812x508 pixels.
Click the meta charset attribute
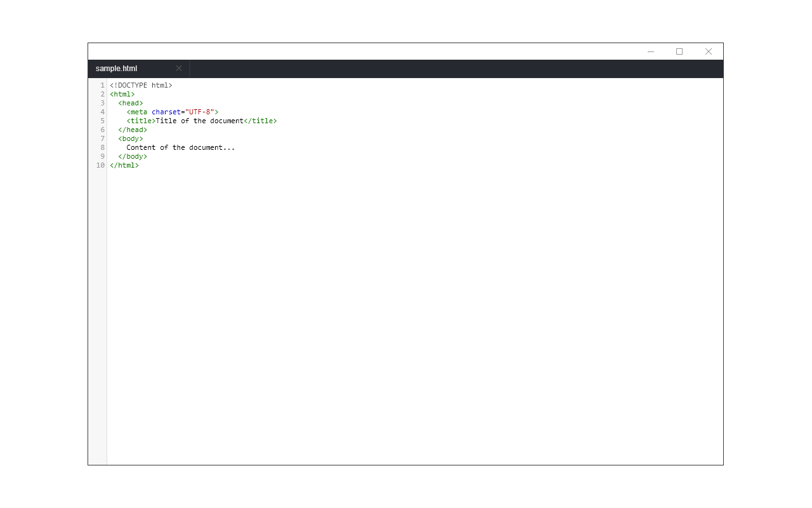coord(166,111)
